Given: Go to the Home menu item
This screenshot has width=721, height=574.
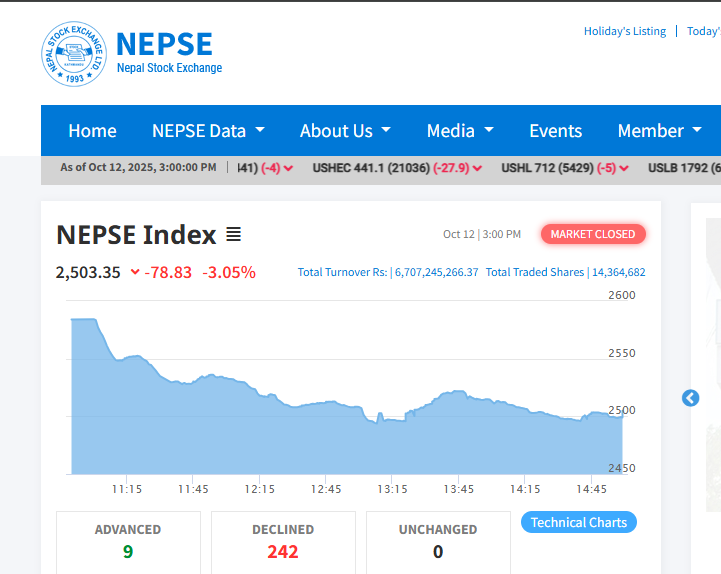Looking at the screenshot, I should [92, 131].
